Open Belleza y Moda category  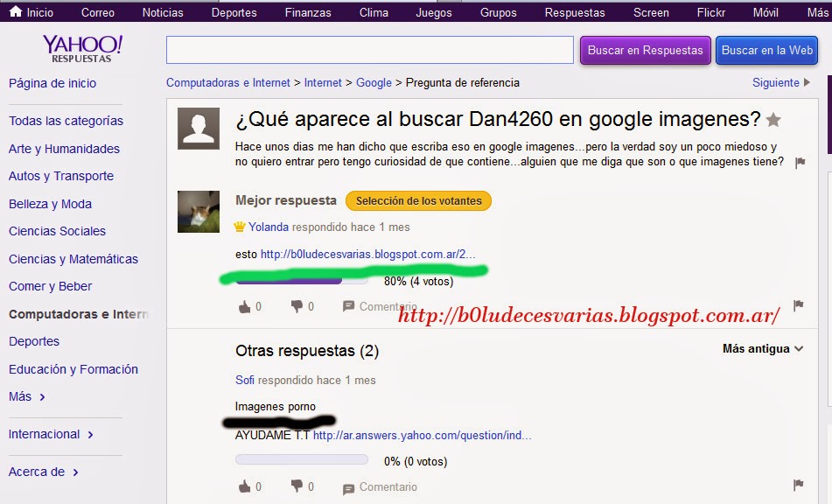click(50, 204)
